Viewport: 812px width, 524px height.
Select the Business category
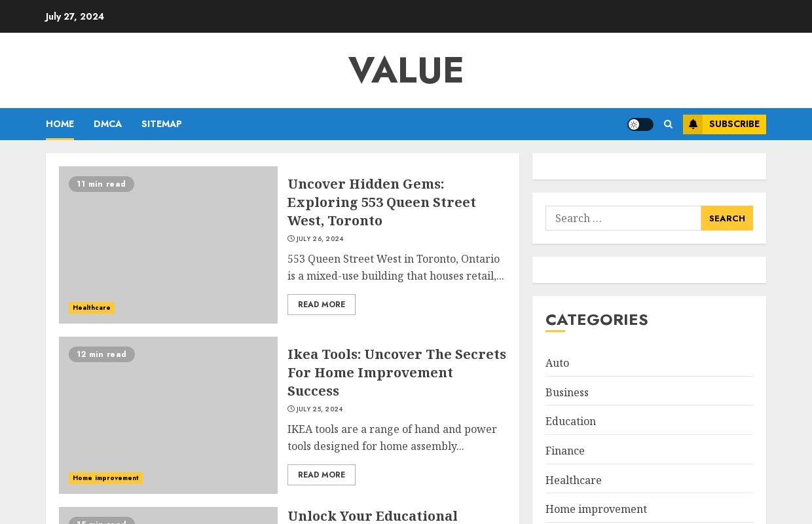567,392
